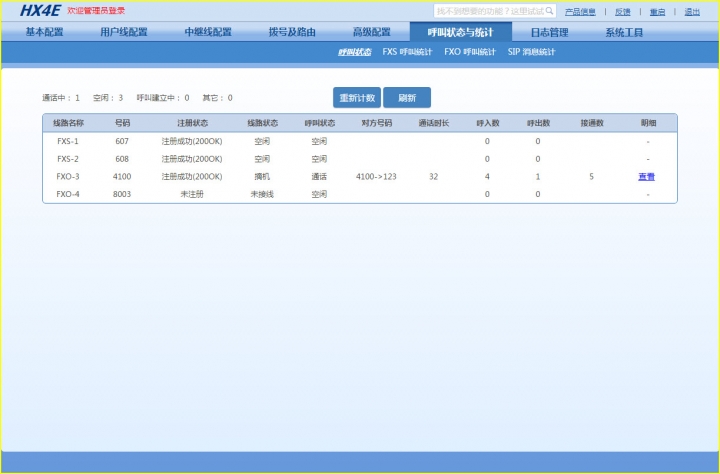This screenshot has width=720, height=474.
Task: Select the FXS-2 line name cell
Action: (68, 159)
